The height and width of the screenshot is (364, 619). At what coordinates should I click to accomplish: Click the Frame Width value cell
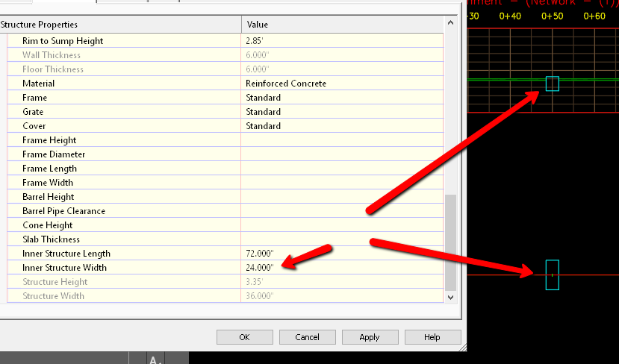(x=342, y=183)
